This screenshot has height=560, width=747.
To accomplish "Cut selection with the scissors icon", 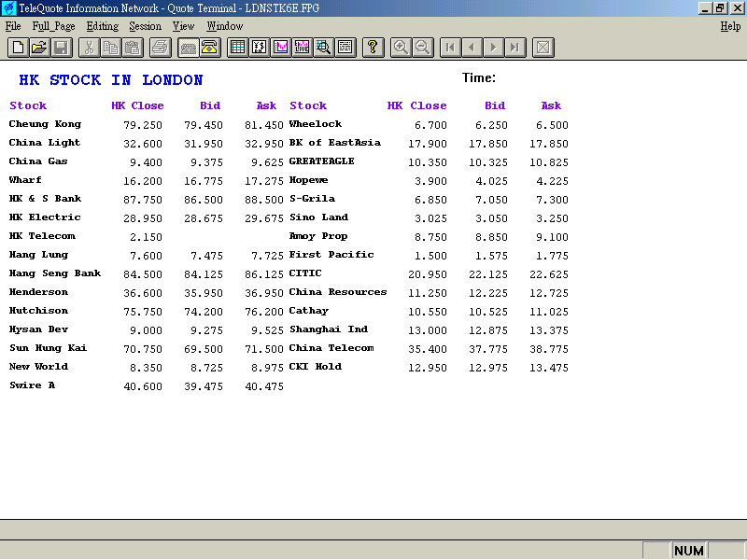I will (89, 48).
